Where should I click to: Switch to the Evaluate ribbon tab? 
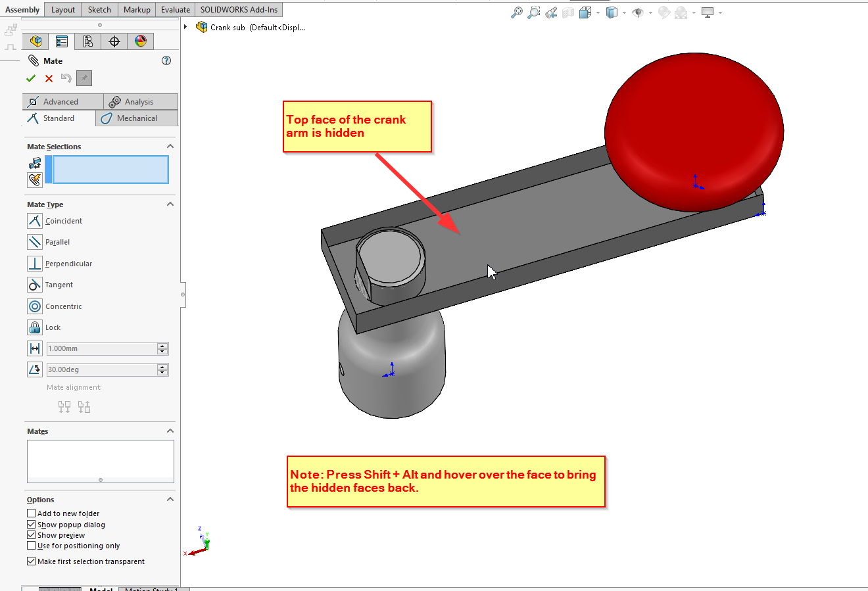pyautogui.click(x=176, y=9)
